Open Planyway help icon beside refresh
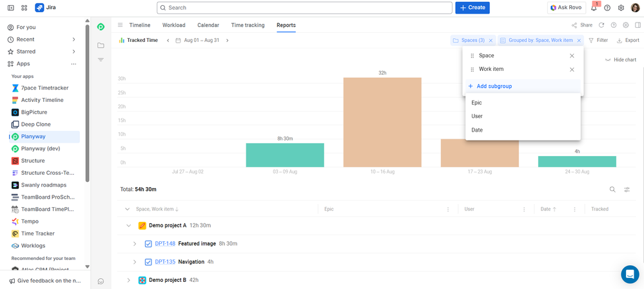 click(x=614, y=25)
